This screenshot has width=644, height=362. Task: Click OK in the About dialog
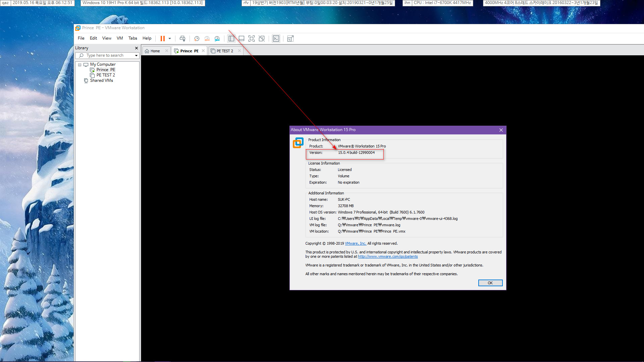pos(490,283)
